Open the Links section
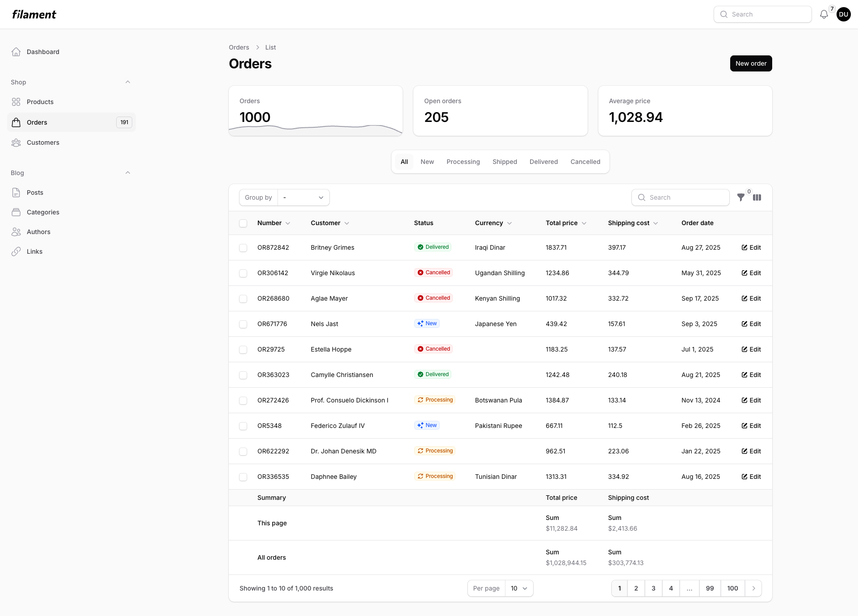This screenshot has height=616, width=858. tap(34, 251)
